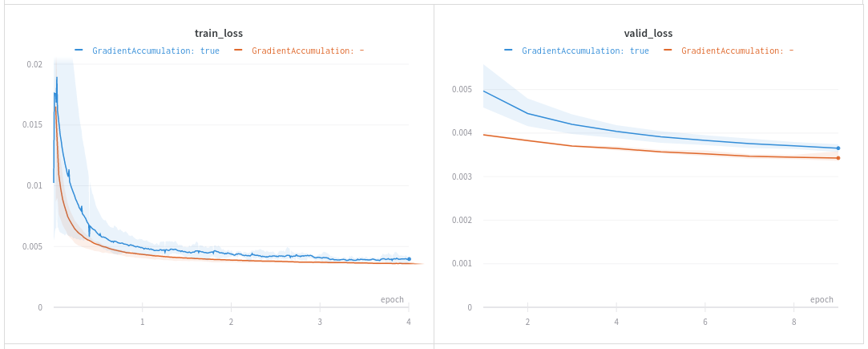Click the valid_loss chart title
Screen dimensions: 868x349
click(648, 34)
